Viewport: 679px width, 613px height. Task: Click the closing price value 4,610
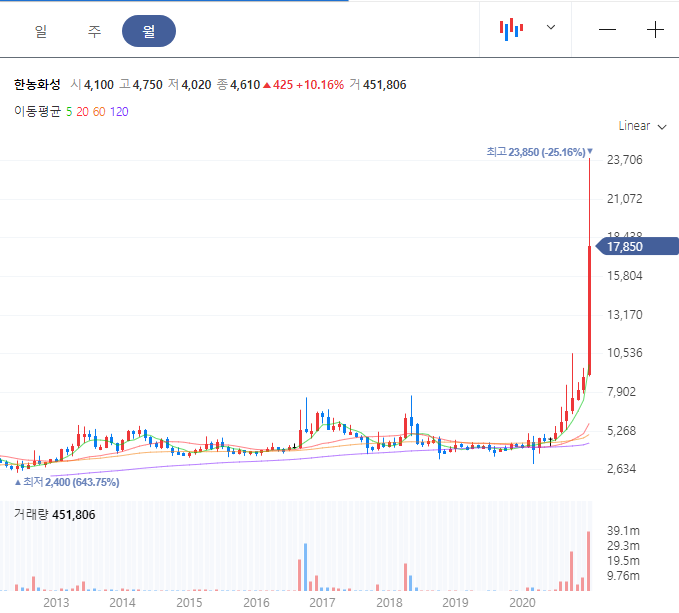(x=245, y=85)
